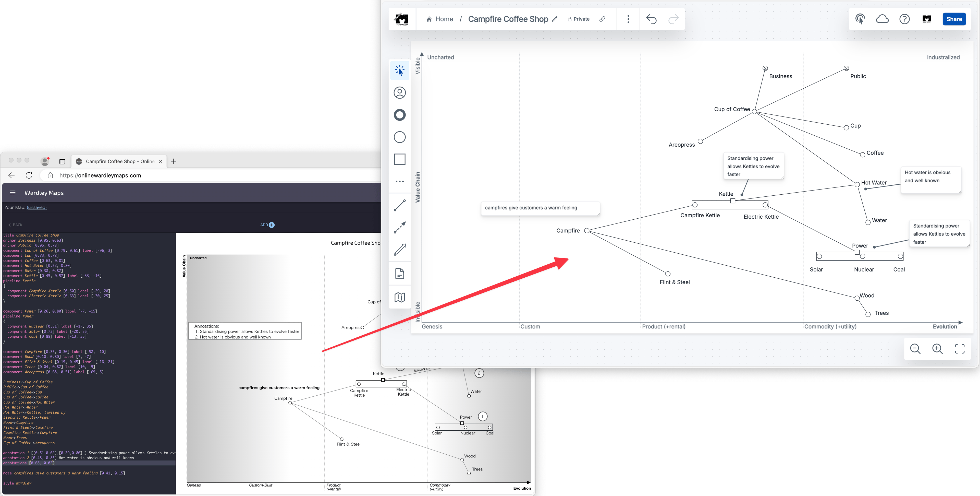The image size is (980, 496).
Task: Select the Public anchor node
Action: (x=846, y=68)
